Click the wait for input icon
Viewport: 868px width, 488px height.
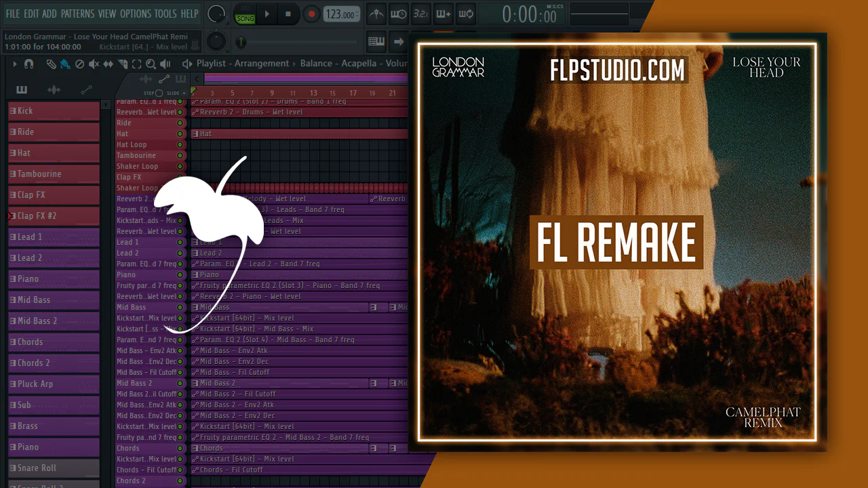(399, 14)
